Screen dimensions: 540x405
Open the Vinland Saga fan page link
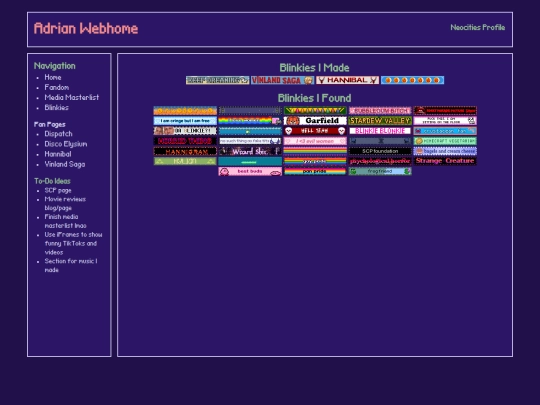pyautogui.click(x=65, y=165)
